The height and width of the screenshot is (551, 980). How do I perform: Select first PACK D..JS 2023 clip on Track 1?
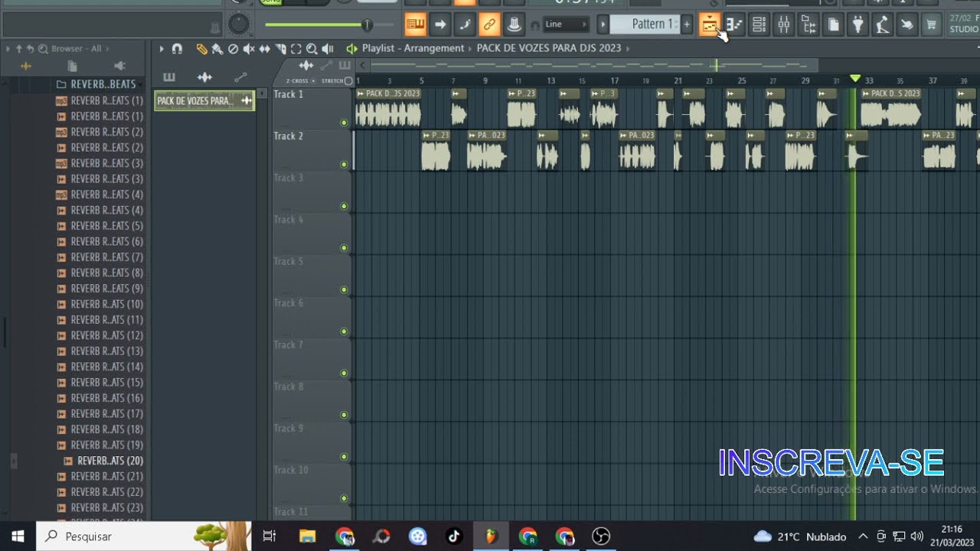tap(388, 109)
